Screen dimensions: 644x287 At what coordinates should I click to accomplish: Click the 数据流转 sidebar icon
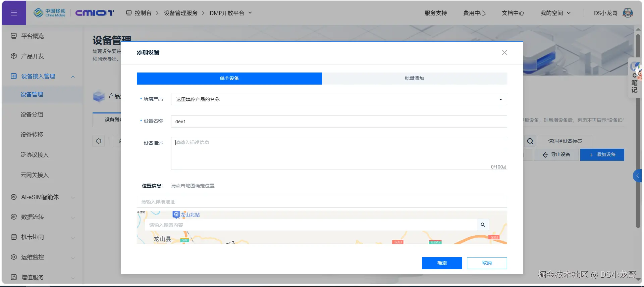point(14,217)
